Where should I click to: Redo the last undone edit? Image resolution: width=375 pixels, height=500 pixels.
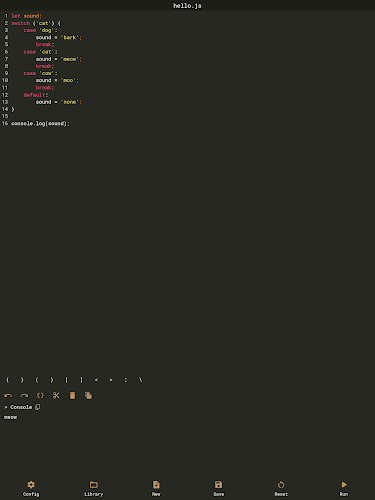(x=24, y=396)
